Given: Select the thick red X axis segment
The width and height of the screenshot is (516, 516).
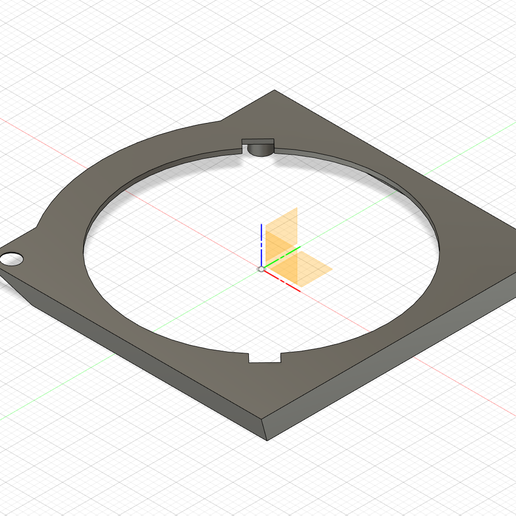Looking at the screenshot, I should (x=283, y=281).
